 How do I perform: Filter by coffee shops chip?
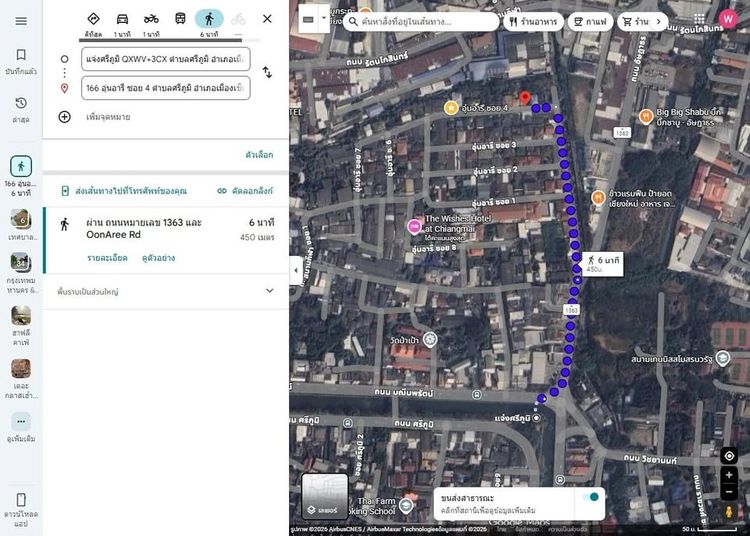590,22
